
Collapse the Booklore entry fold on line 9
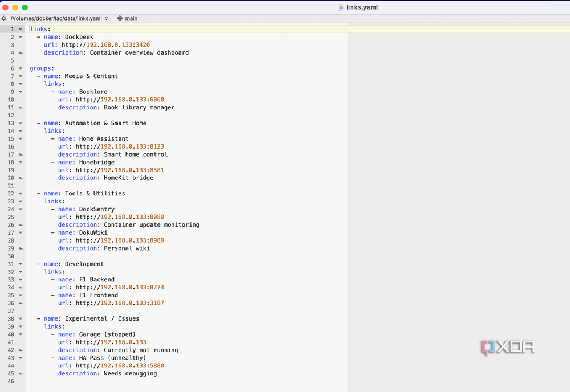[21, 92]
